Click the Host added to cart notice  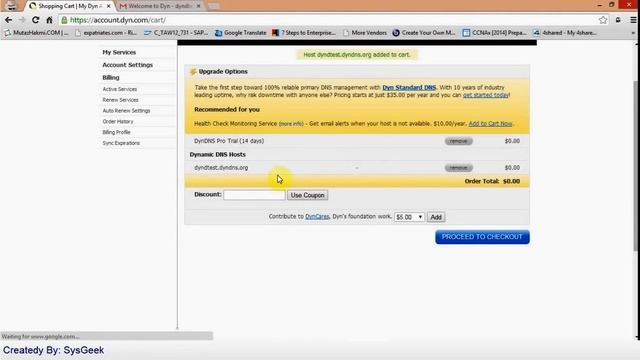(357, 55)
